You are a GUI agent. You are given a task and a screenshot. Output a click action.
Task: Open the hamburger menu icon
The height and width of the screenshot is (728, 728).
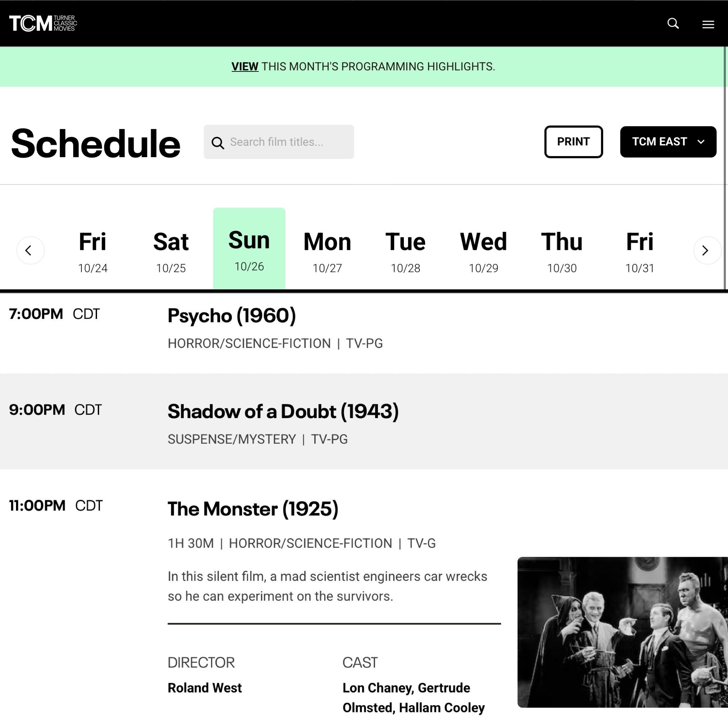708,25
